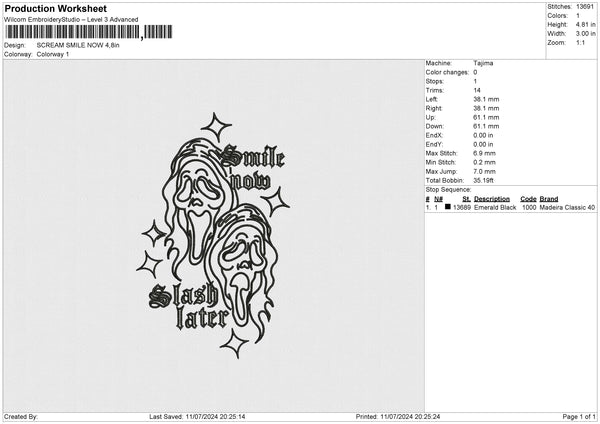Click the Stop Sequence heading
Viewport: 600px width, 424px height.
click(448, 190)
